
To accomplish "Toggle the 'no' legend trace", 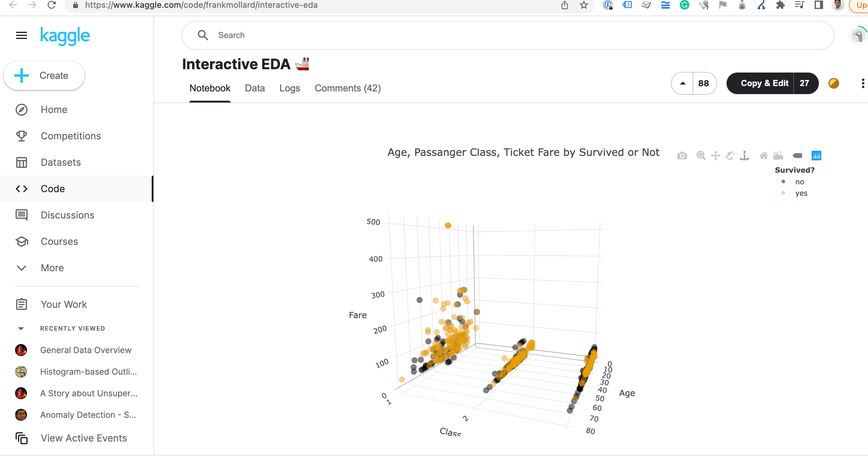I will [x=799, y=182].
